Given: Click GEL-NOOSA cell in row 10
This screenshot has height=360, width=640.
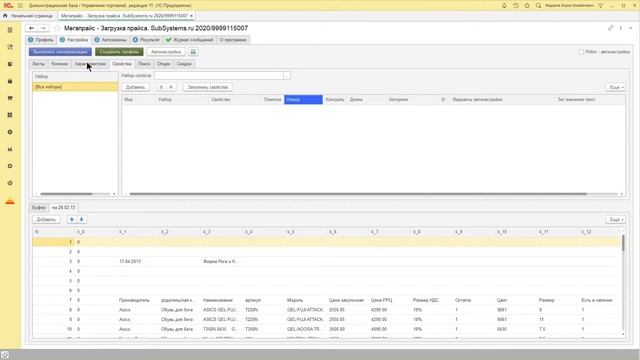Looking at the screenshot, I should [305, 329].
